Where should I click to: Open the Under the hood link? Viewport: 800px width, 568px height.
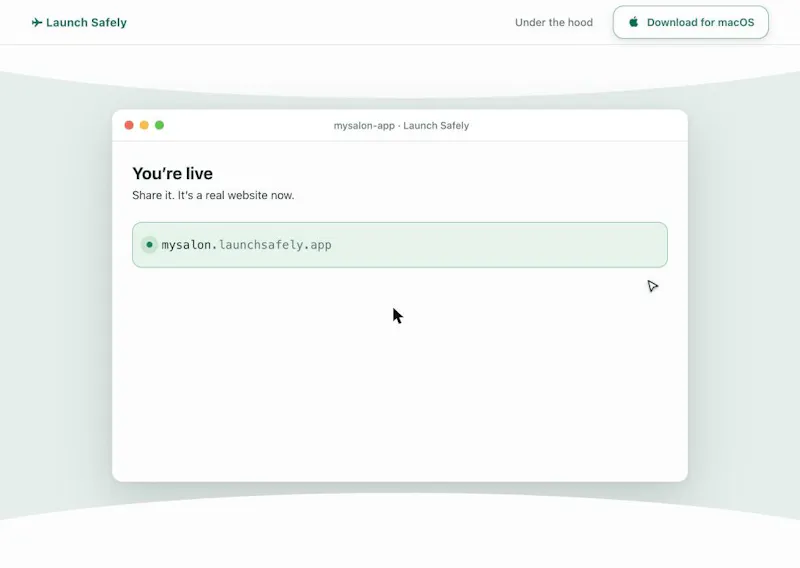coord(554,22)
